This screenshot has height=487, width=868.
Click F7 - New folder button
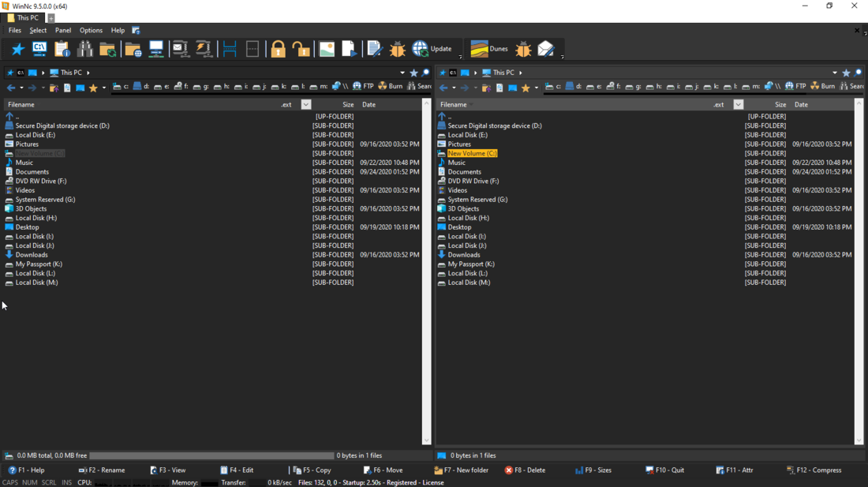pyautogui.click(x=461, y=470)
